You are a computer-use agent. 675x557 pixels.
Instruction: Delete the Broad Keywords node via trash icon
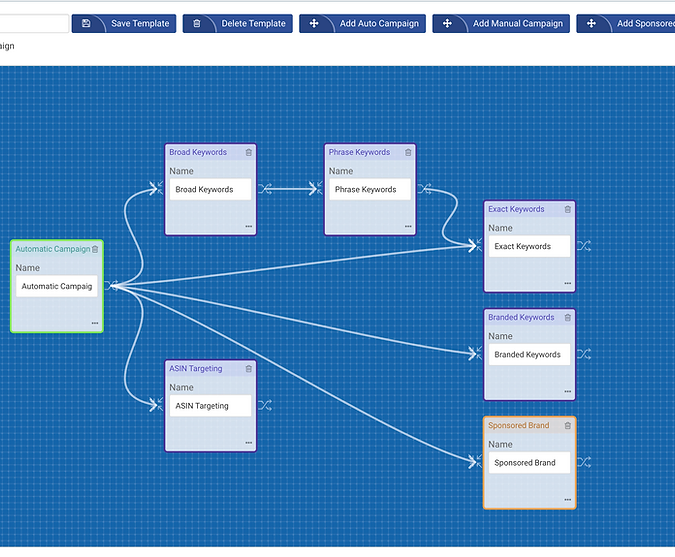(249, 152)
